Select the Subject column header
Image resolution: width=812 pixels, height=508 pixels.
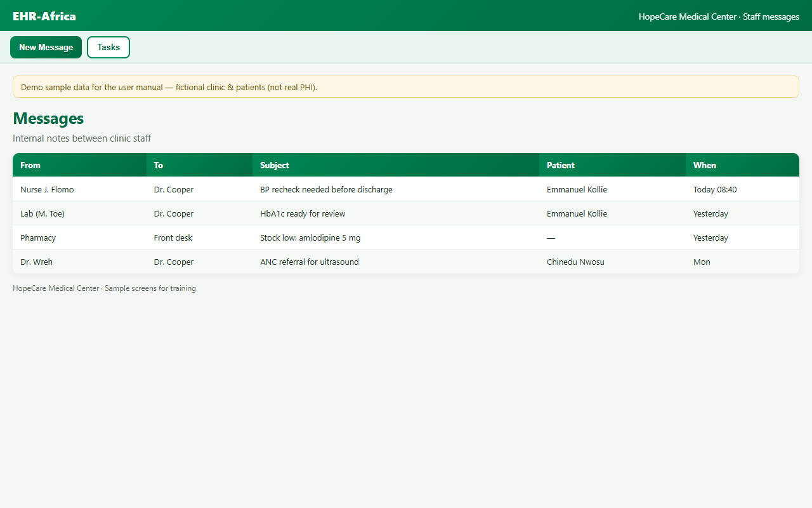[x=396, y=165]
